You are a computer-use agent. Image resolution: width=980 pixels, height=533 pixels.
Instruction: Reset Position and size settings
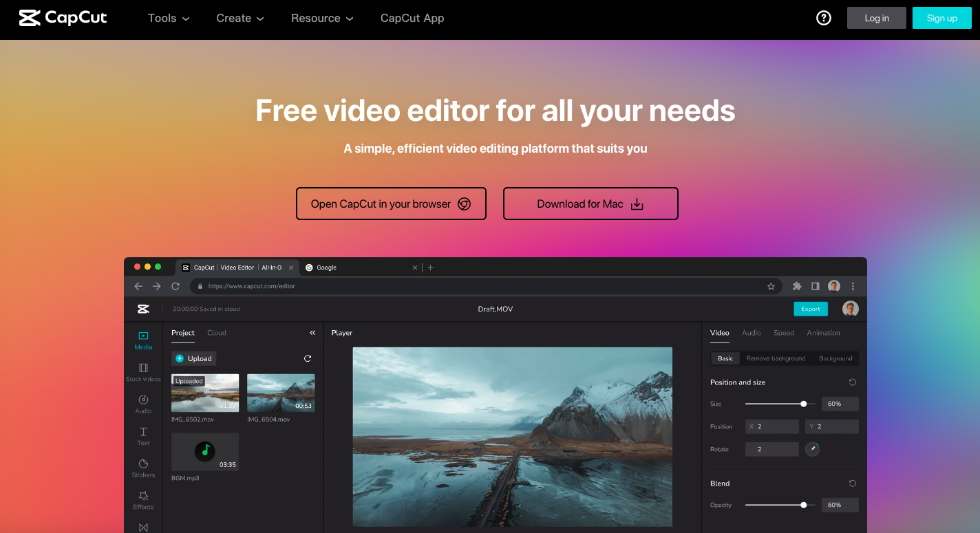853,382
